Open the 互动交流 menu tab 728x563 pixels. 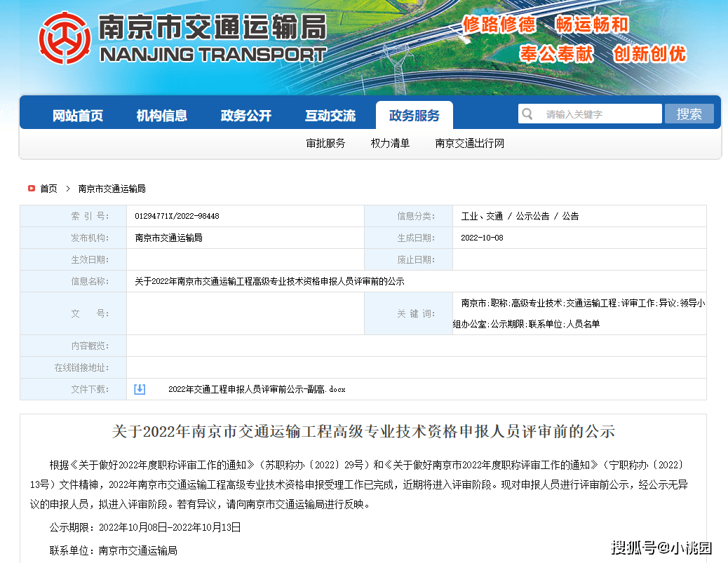tap(330, 116)
